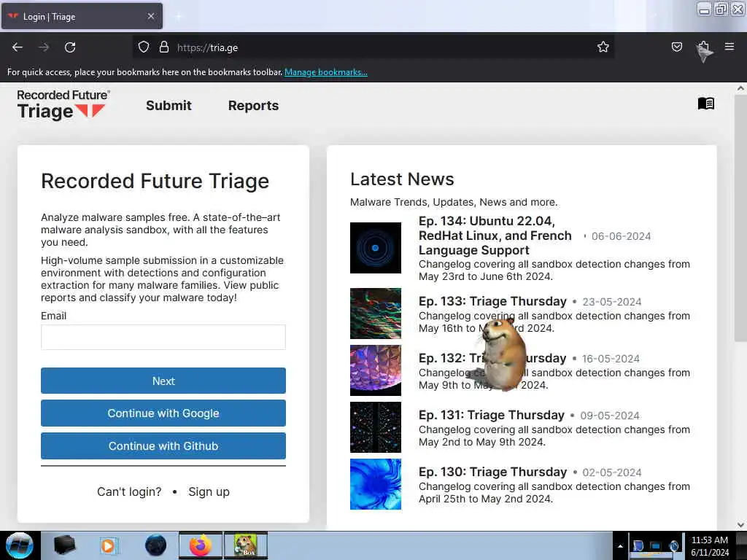The width and height of the screenshot is (747, 560).
Task: Click the browser forward arrow
Action: tap(44, 47)
